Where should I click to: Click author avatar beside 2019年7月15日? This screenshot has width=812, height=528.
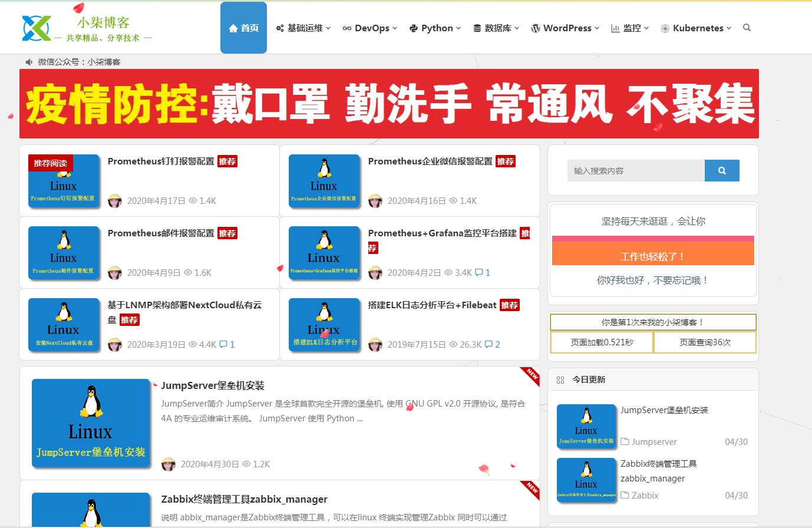(375, 345)
